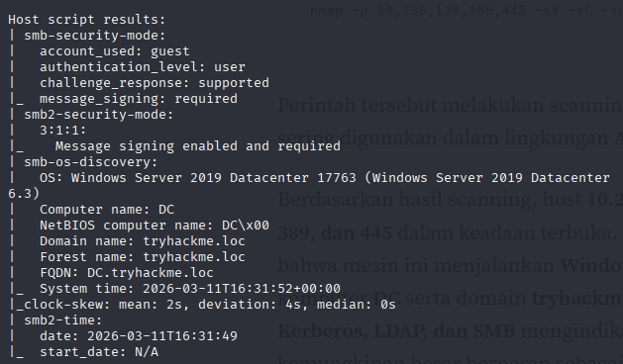The width and height of the screenshot is (623, 364).
Task: Click the "3:1:1:" dialect line
Action: click(x=62, y=131)
